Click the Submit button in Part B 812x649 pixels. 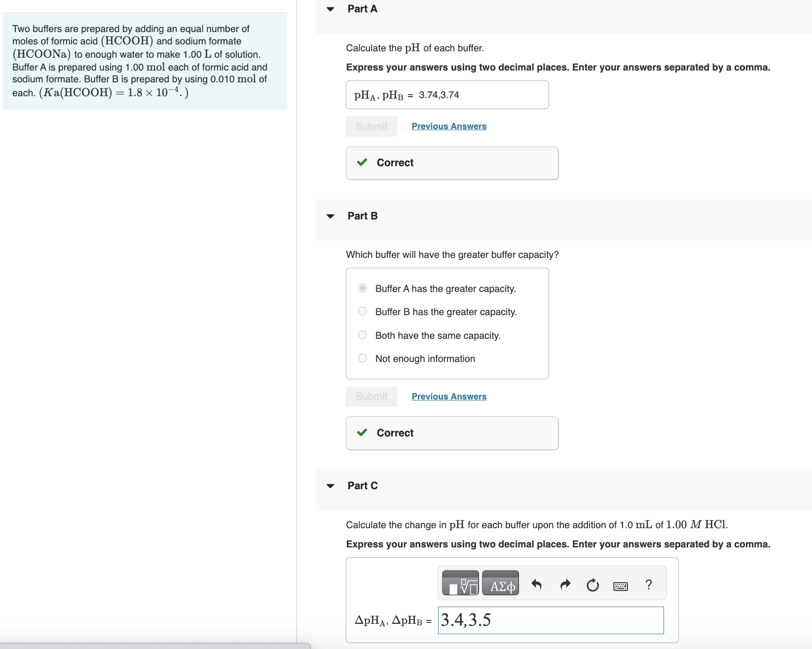coord(370,396)
